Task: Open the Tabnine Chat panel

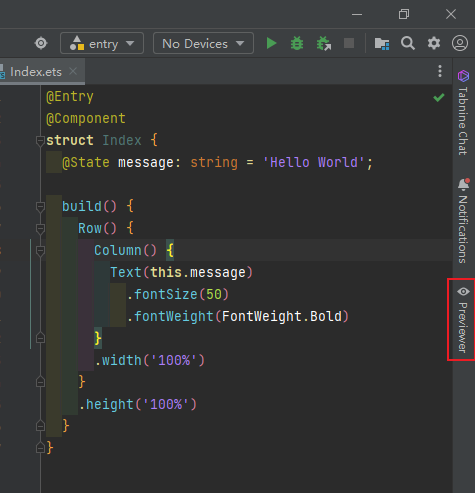Action: point(463,112)
